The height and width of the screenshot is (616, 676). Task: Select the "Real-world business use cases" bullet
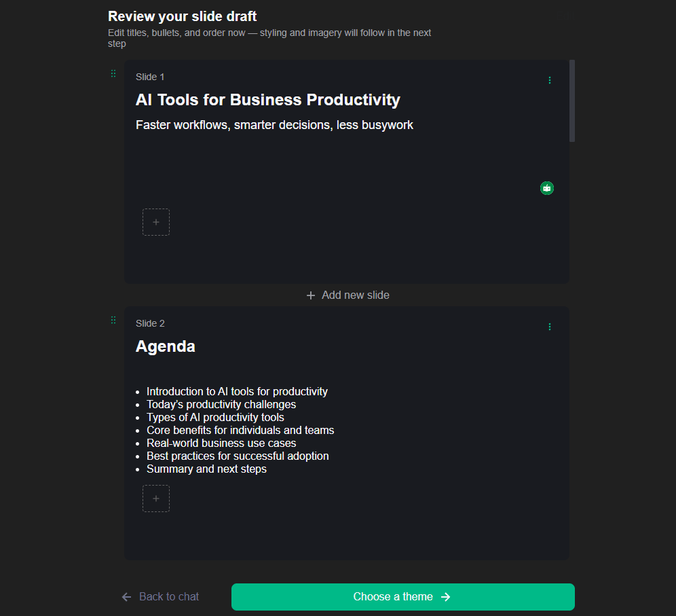point(221,443)
